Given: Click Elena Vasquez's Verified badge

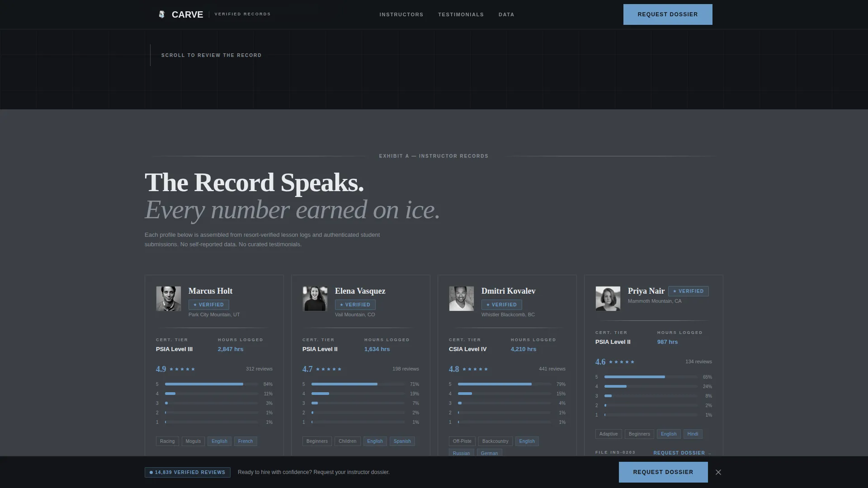Looking at the screenshot, I should click(x=355, y=305).
